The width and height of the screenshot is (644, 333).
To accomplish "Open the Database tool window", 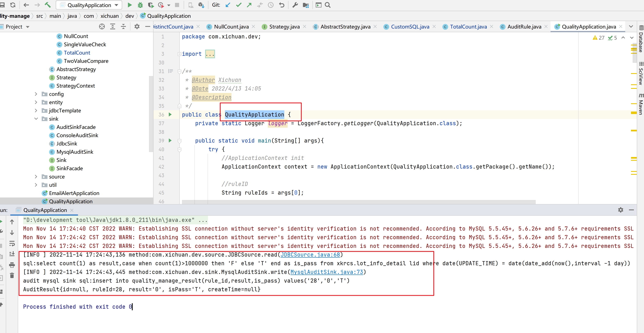I will pos(640,39).
